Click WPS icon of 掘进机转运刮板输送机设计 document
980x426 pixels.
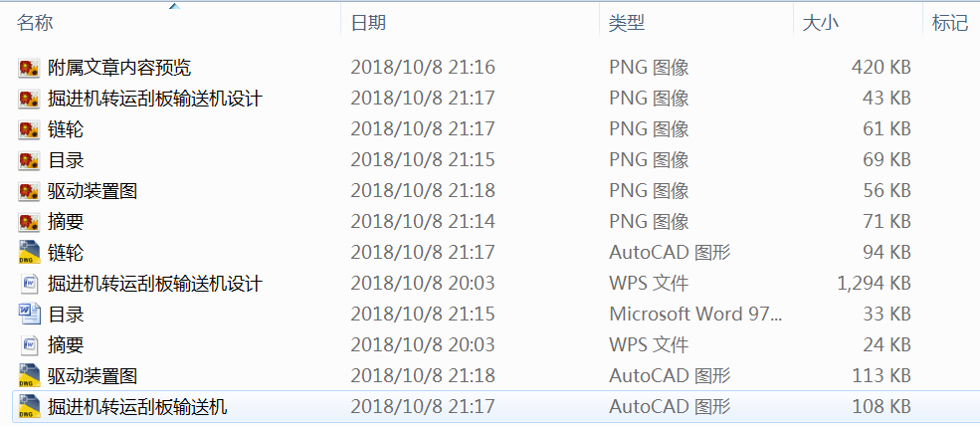point(28,284)
